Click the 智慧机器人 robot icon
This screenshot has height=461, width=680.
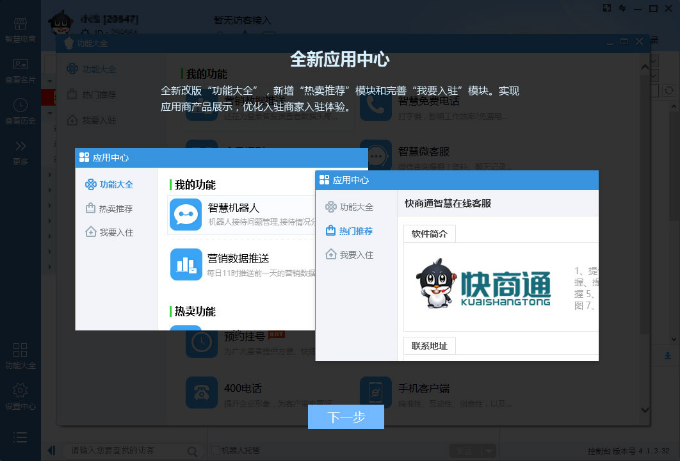tap(185, 214)
